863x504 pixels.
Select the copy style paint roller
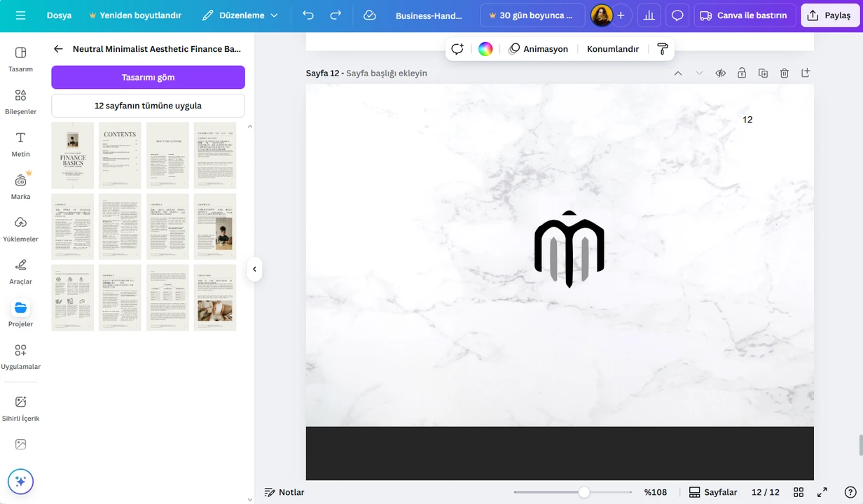662,49
